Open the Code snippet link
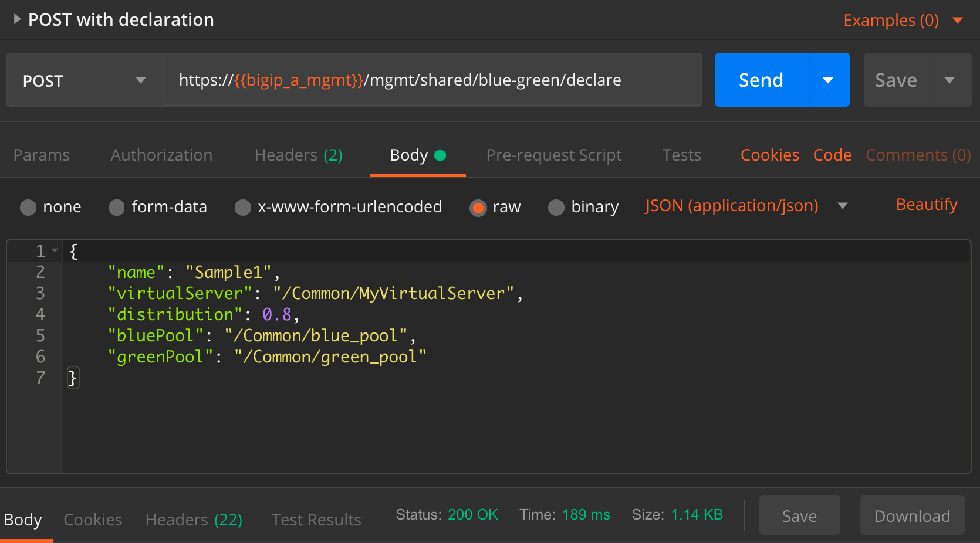 click(832, 155)
